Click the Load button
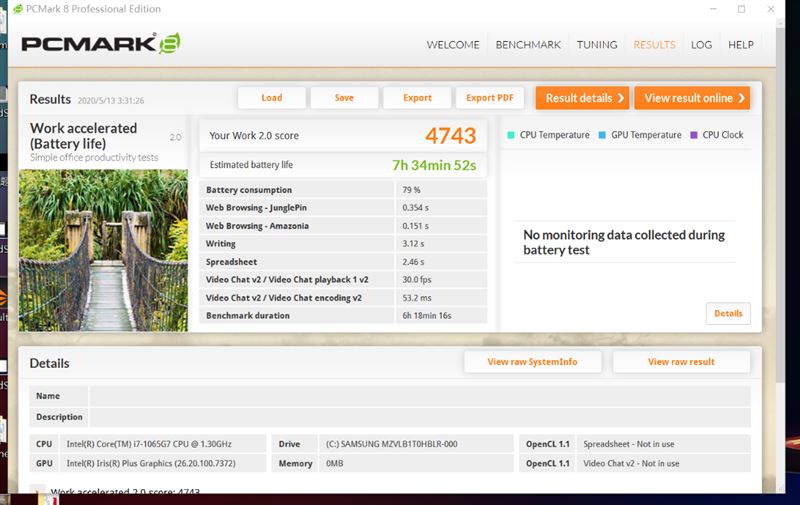 271,97
